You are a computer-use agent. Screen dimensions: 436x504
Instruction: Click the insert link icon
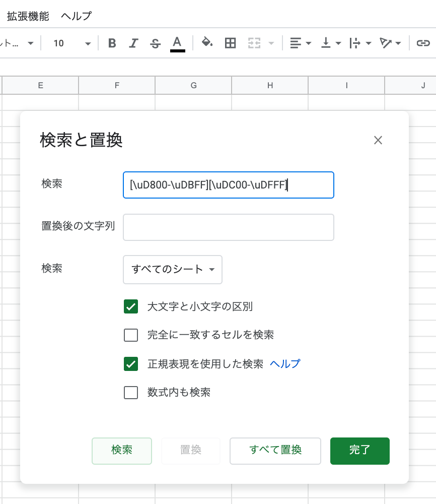(422, 43)
